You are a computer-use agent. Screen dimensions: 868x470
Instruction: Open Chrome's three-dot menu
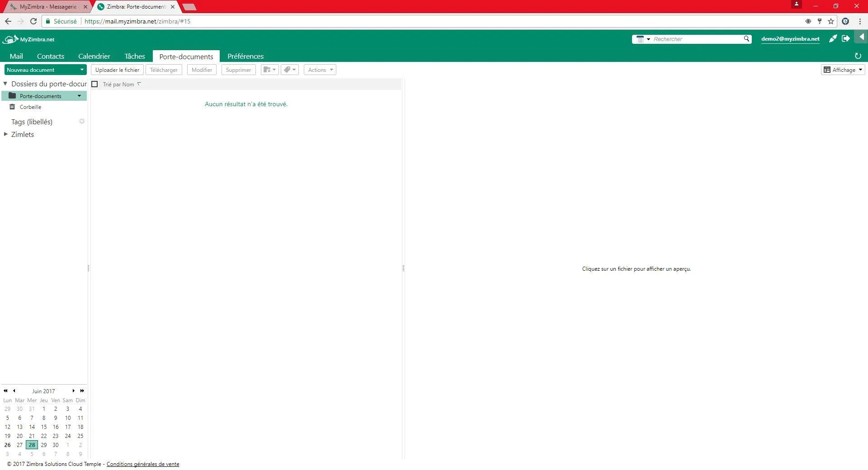pos(860,21)
